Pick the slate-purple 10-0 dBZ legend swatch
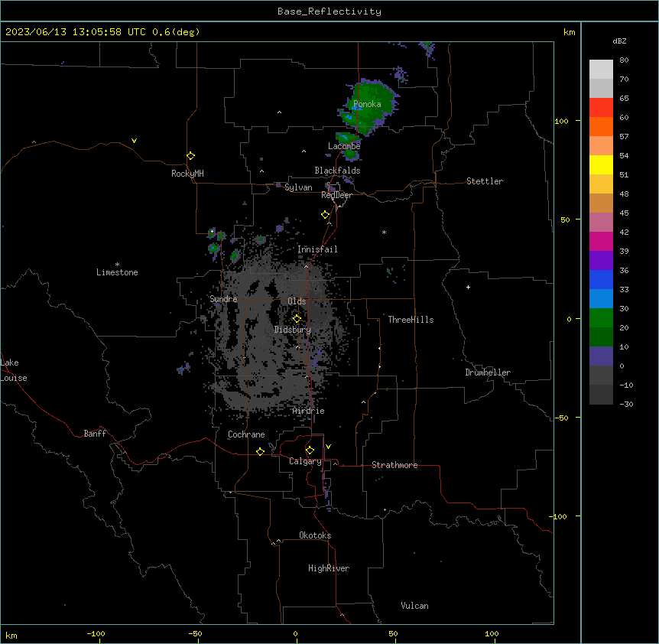 click(x=601, y=356)
